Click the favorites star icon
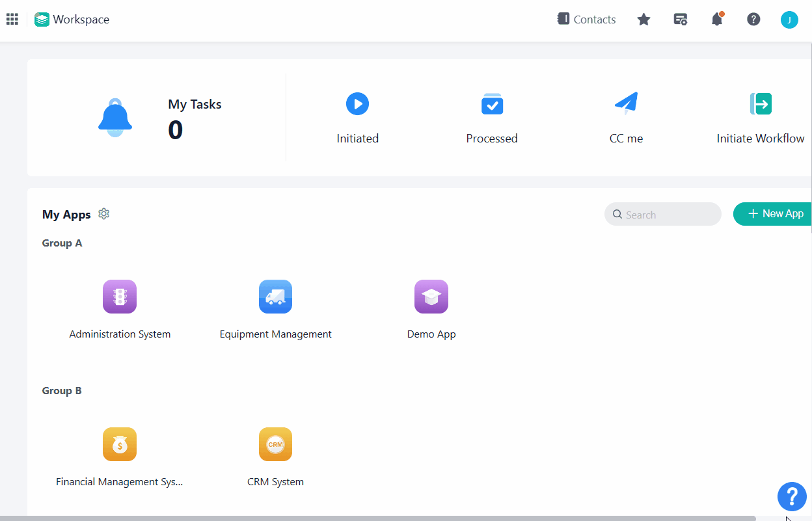This screenshot has width=812, height=521. [x=643, y=20]
